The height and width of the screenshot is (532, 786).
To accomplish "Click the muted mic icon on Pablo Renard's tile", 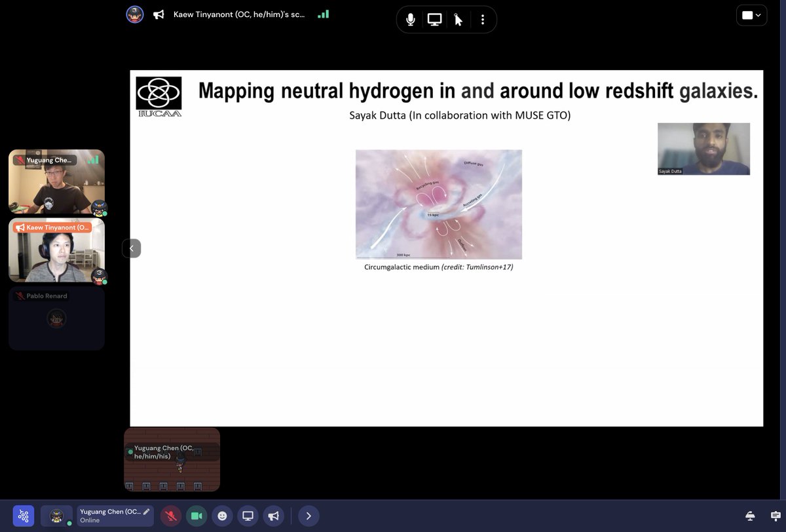I will point(20,296).
